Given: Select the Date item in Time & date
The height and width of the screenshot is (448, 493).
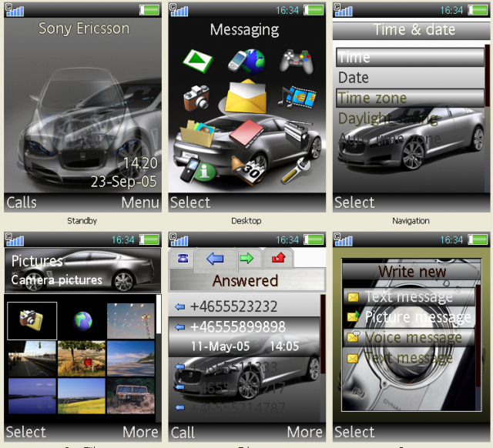Looking at the screenshot, I should pyautogui.click(x=410, y=78).
